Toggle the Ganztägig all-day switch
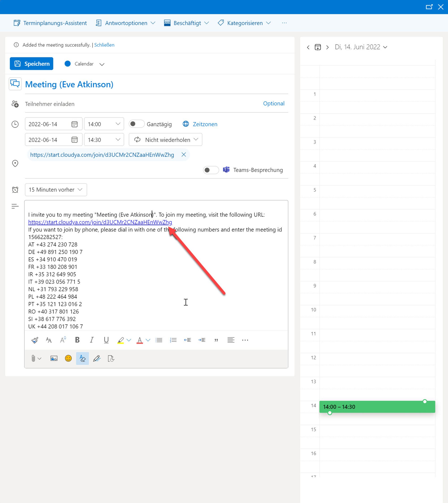Viewport: 448px width, 503px height. 136,124
